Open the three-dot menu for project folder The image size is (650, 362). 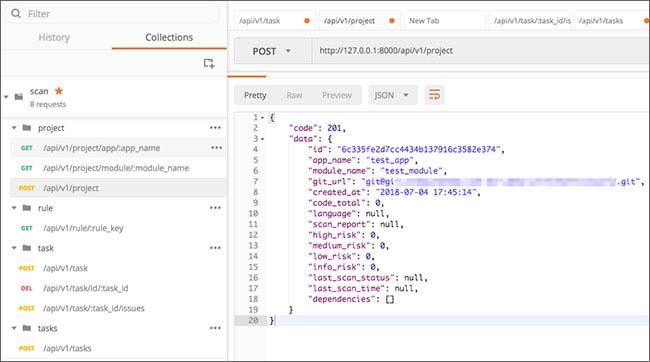click(215, 128)
